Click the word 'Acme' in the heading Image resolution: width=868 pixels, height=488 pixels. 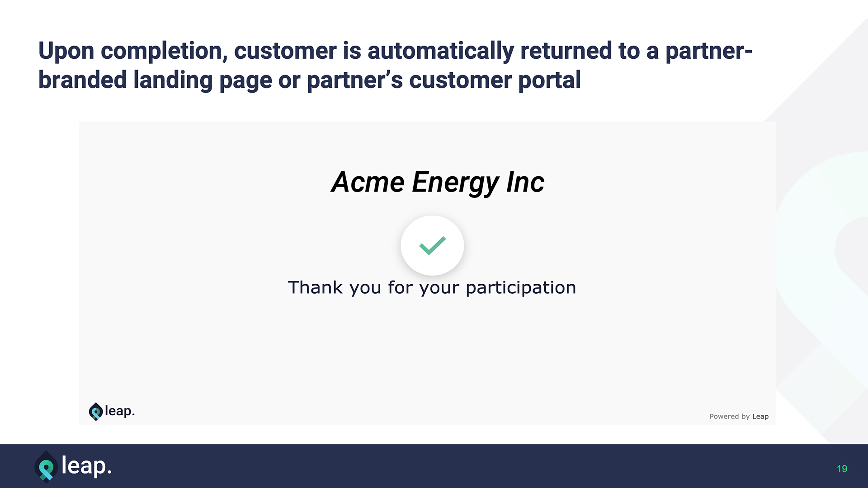[x=368, y=182]
